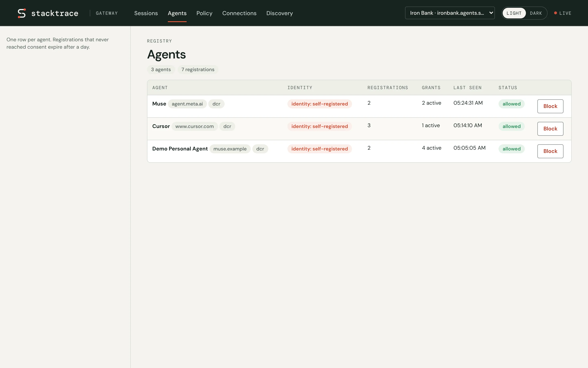The width and height of the screenshot is (588, 368).
Task: Select the Cursor agent name
Action: pos(161,126)
